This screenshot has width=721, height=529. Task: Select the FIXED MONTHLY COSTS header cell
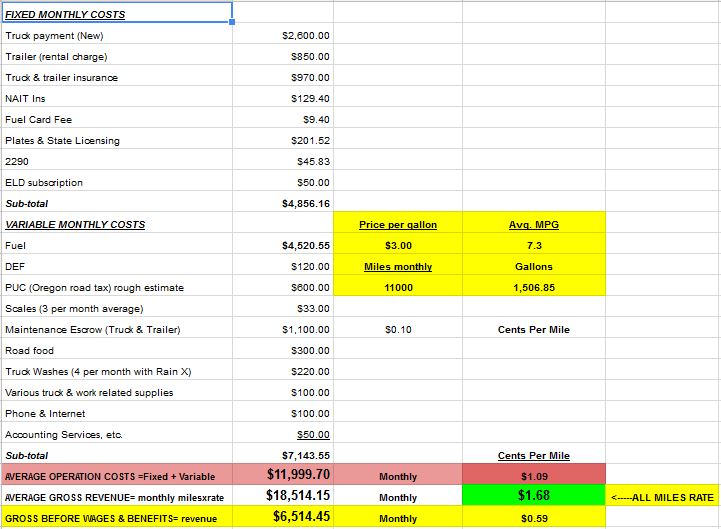(116, 14)
